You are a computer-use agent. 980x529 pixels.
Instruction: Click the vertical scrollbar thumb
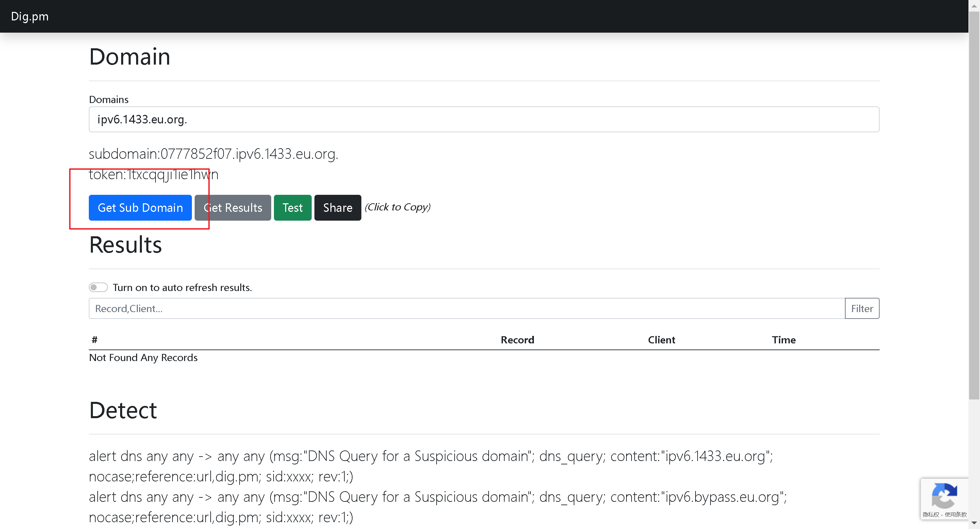tap(974, 205)
